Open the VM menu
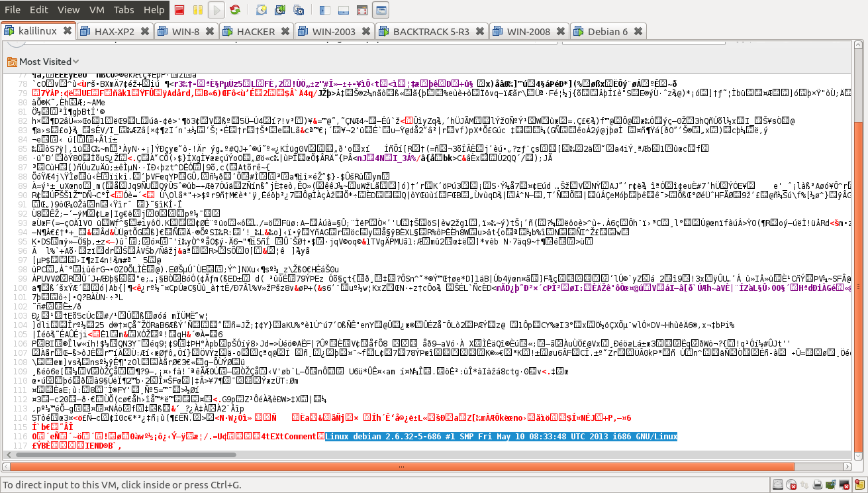 pos(97,10)
